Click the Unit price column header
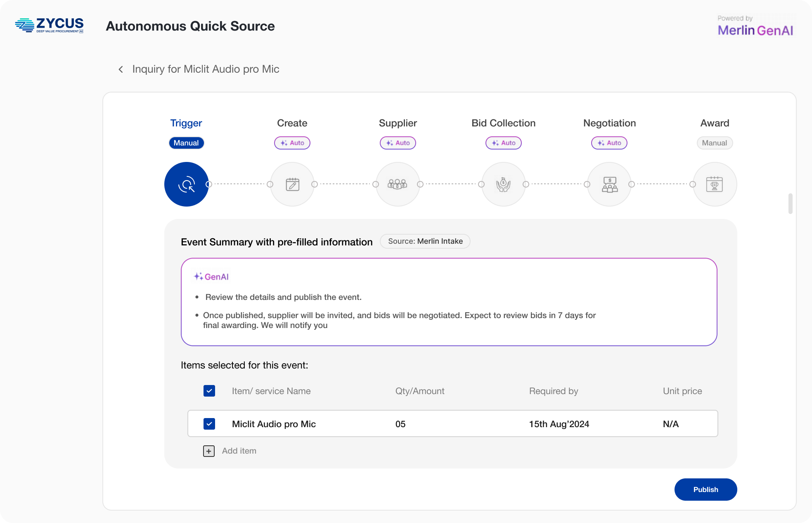Viewport: 812px width, 523px height. coord(682,391)
